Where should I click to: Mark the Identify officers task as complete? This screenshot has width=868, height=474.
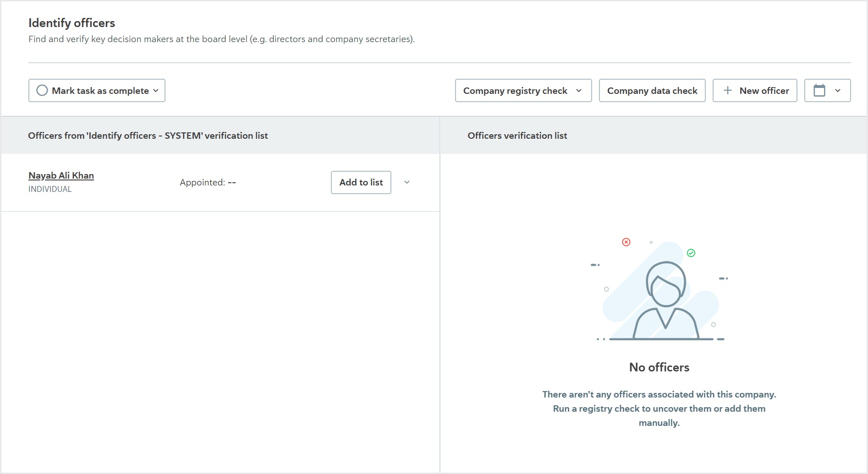(97, 90)
